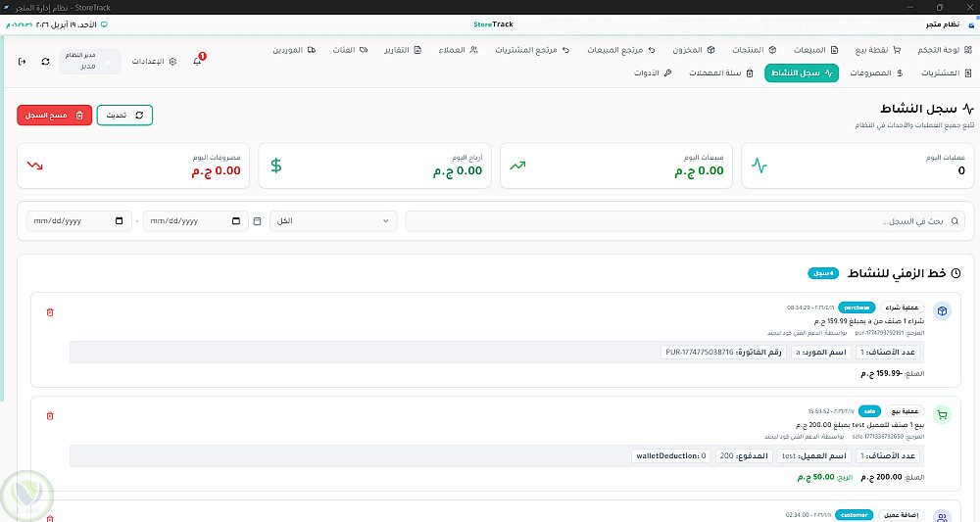Open مرتجع المشتريات purchase returns
The width and height of the screenshot is (980, 522).
coord(532,50)
